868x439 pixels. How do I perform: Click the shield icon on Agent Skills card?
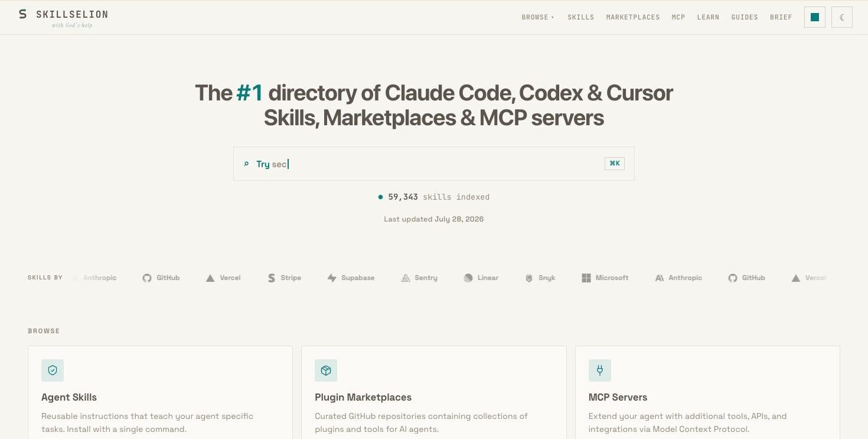53,370
